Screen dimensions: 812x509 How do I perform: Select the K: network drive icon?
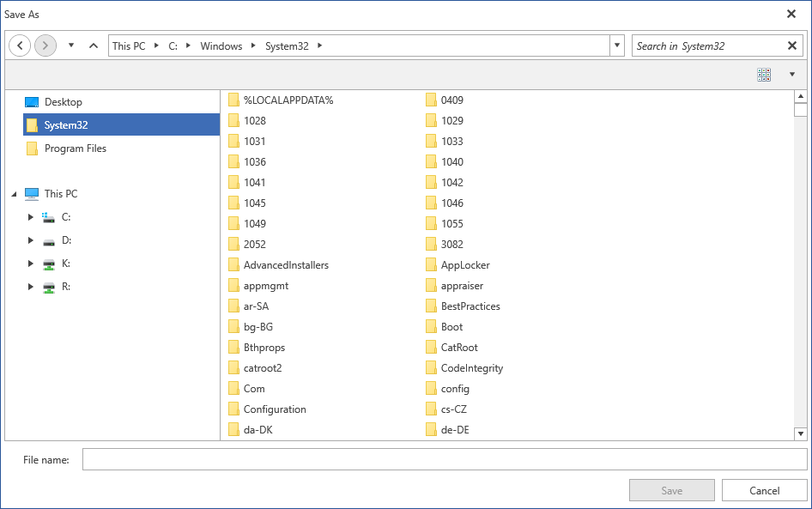click(x=48, y=263)
